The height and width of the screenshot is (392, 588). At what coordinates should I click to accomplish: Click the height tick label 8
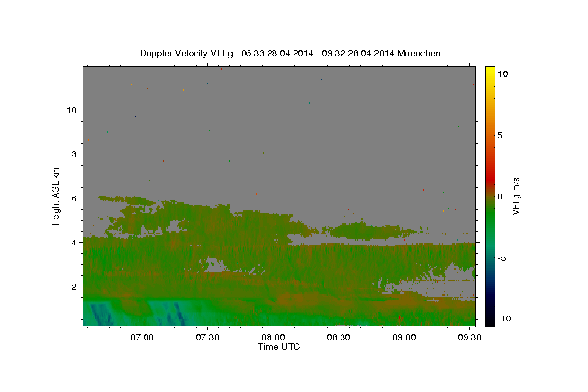pyautogui.click(x=73, y=154)
